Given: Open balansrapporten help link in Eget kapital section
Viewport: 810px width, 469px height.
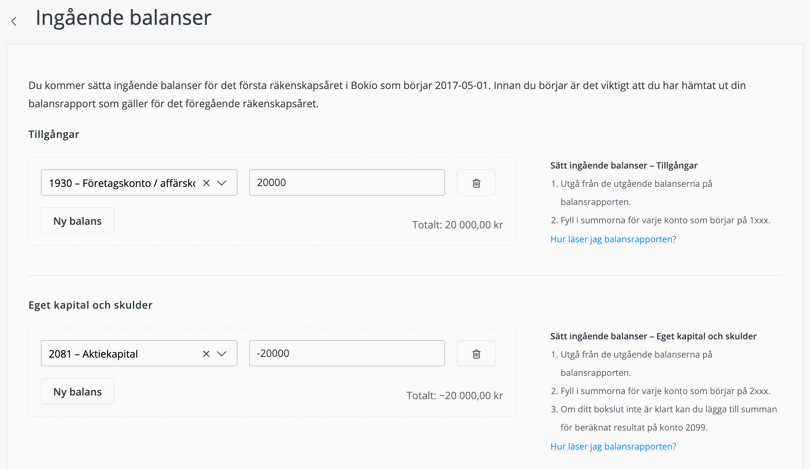Looking at the screenshot, I should tap(613, 447).
